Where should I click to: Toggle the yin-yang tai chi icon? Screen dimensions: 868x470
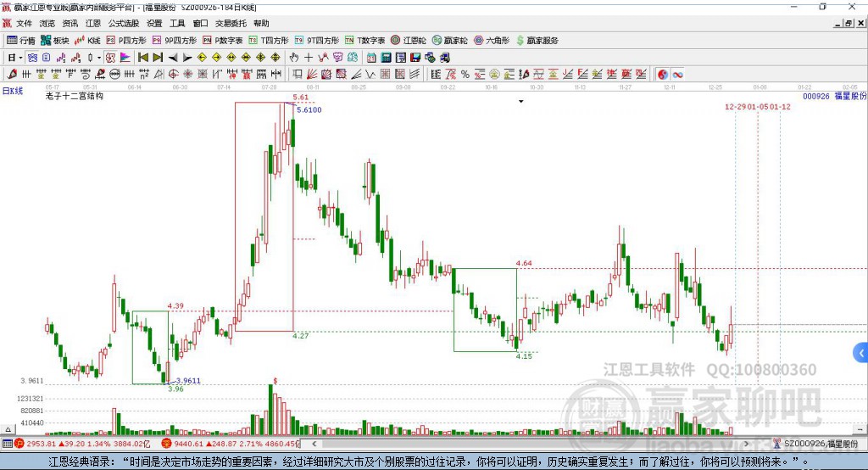point(663,75)
